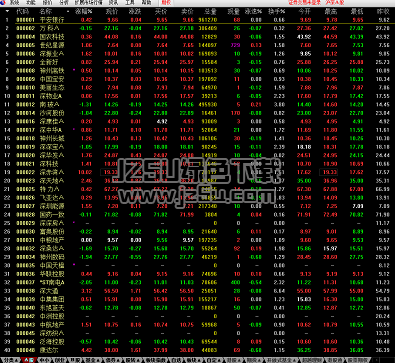
Task: Select the 深振业A stock name
Action: point(52,54)
